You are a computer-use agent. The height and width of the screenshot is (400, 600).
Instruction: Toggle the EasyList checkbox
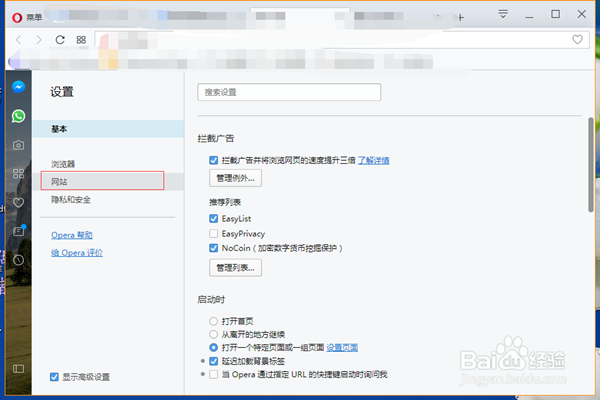[x=214, y=219]
